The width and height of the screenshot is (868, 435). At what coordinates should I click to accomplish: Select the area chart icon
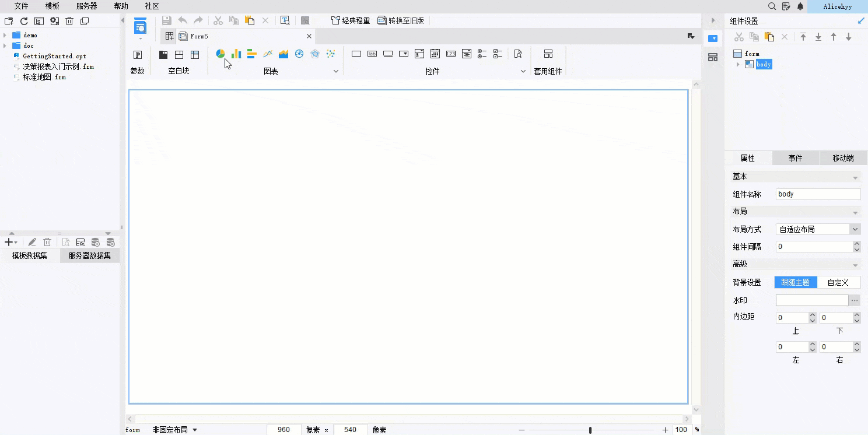pyautogui.click(x=283, y=54)
